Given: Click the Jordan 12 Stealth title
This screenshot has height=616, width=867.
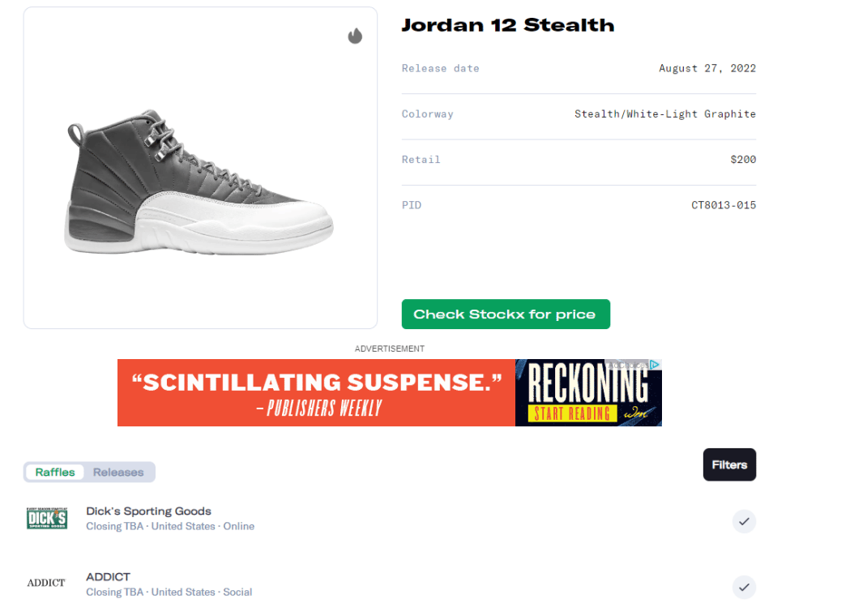Looking at the screenshot, I should (x=508, y=25).
